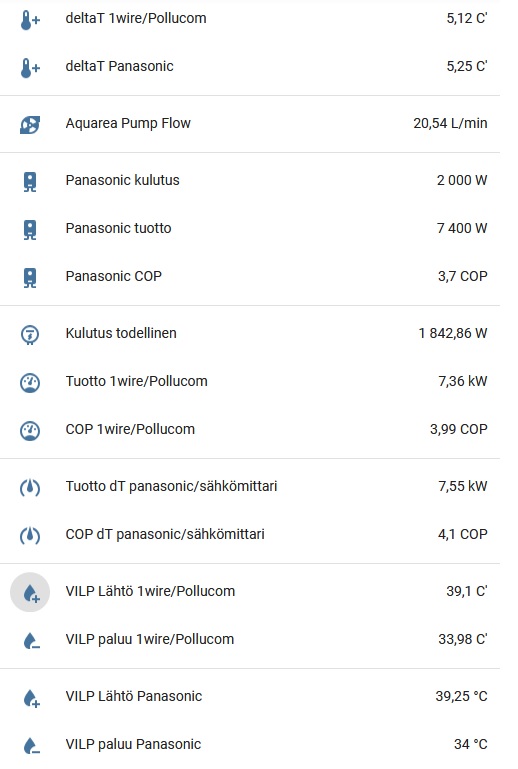This screenshot has height=769, width=518.
Task: Select the water-plus icon for VILP Lähtö Panasonic
Action: click(31, 698)
